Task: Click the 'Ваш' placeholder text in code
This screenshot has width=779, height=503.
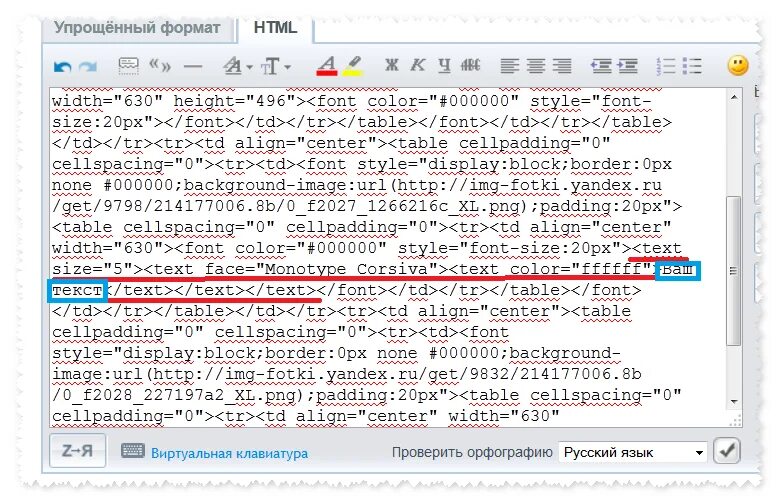Action: [678, 270]
